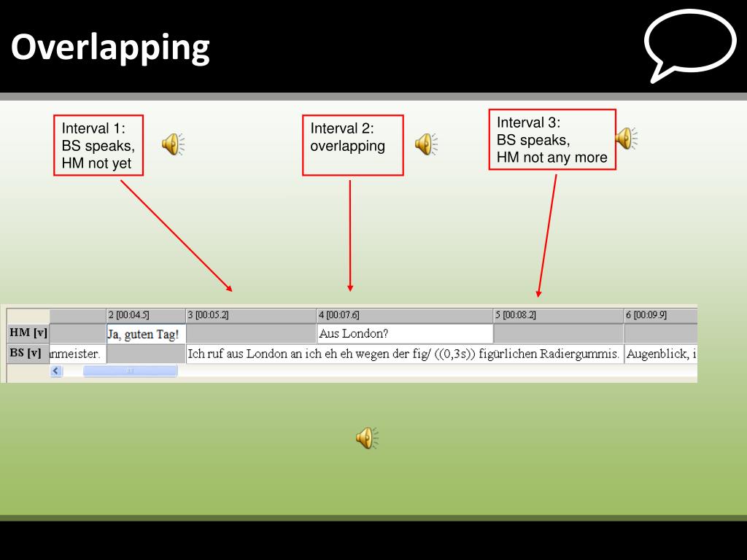Click the horizontal scrollbar thumb
The width and height of the screenshot is (747, 560).
130,370
